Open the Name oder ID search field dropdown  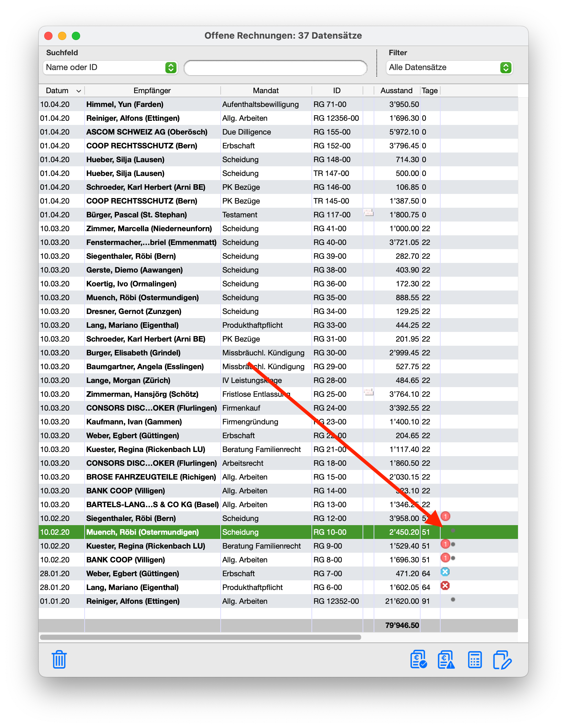pyautogui.click(x=110, y=67)
